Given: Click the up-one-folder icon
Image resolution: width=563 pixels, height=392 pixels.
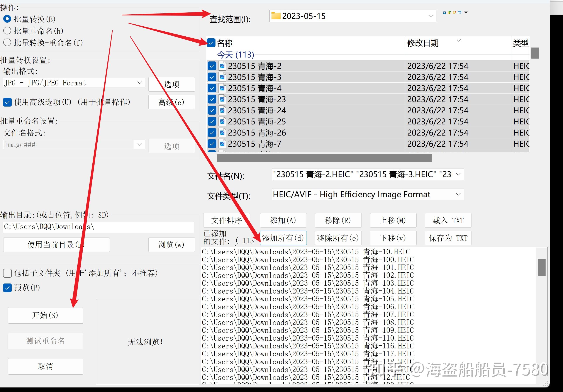Looking at the screenshot, I should tap(449, 12).
